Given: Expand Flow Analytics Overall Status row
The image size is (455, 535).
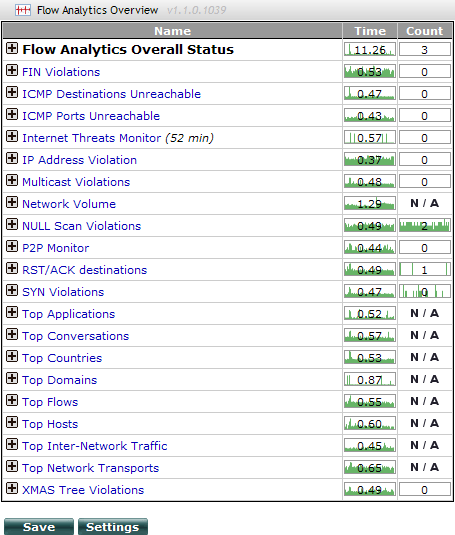Looking at the screenshot, I should point(12,48).
